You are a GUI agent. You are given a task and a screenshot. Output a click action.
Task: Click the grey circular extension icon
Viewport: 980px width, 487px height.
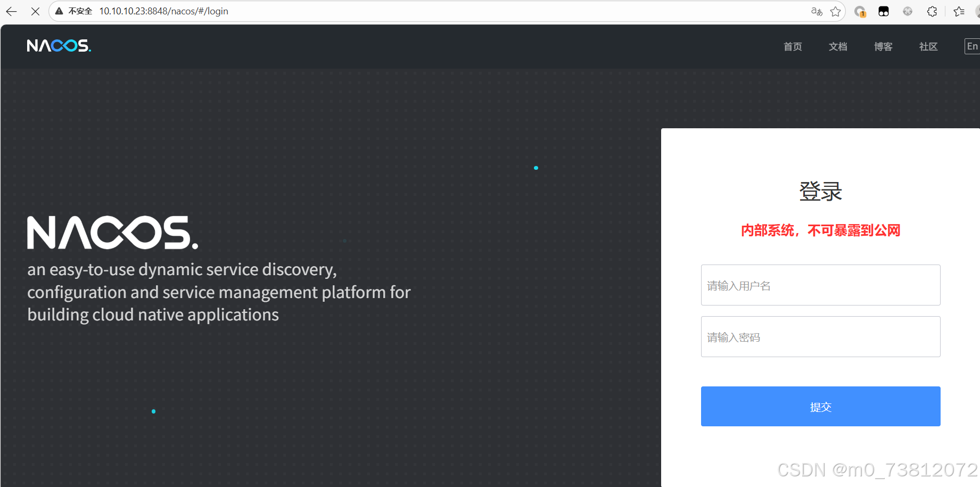tap(908, 11)
